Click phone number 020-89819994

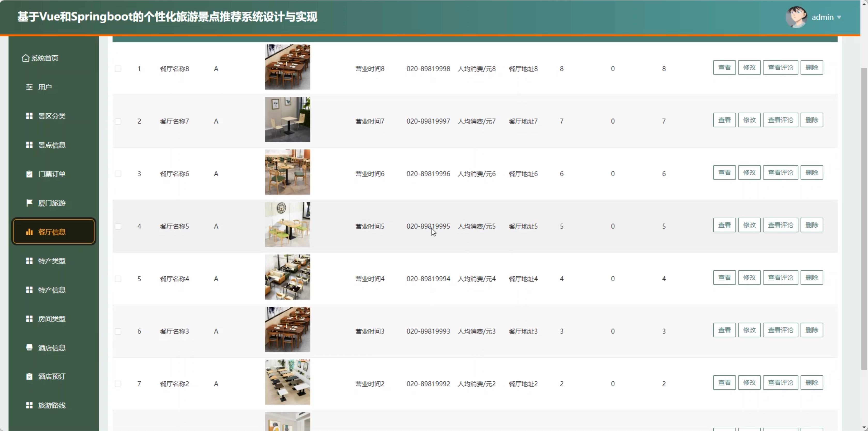pyautogui.click(x=428, y=279)
